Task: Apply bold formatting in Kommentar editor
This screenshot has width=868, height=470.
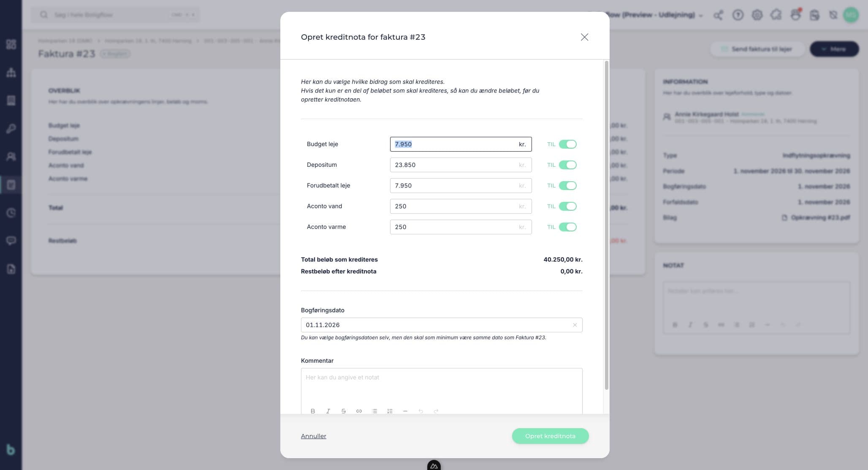Action: coord(313,411)
